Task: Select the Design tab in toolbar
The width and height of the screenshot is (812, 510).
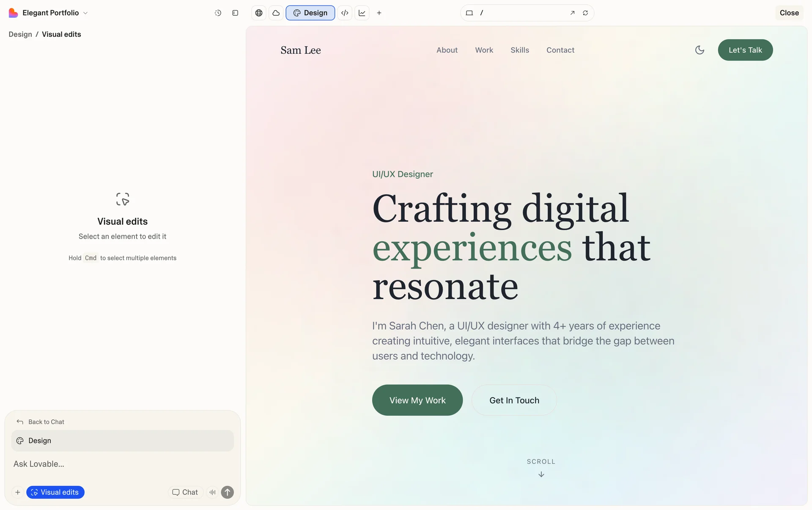Action: [310, 13]
